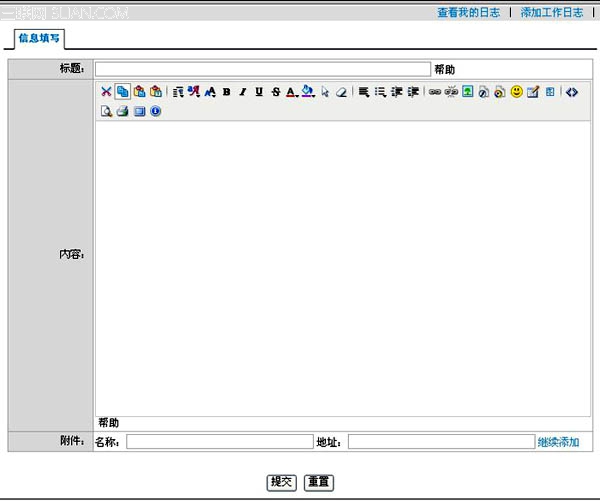Image resolution: width=600 pixels, height=501 pixels.
Task: Click the 继续添加 attachment link
Action: click(558, 442)
